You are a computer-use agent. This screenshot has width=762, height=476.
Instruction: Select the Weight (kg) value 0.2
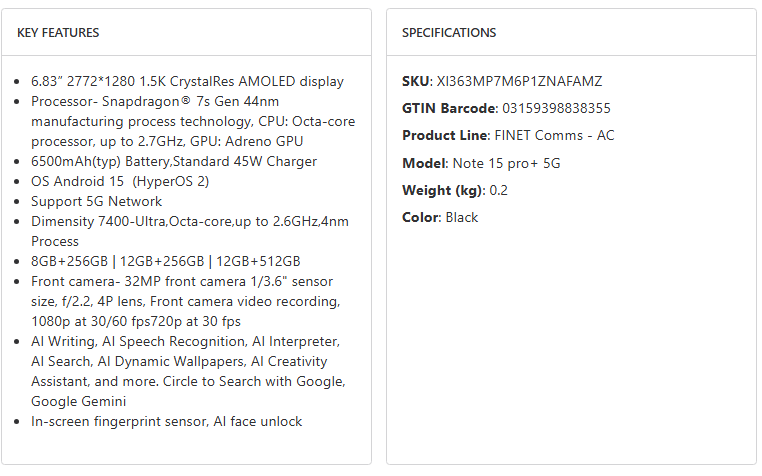pyautogui.click(x=498, y=190)
